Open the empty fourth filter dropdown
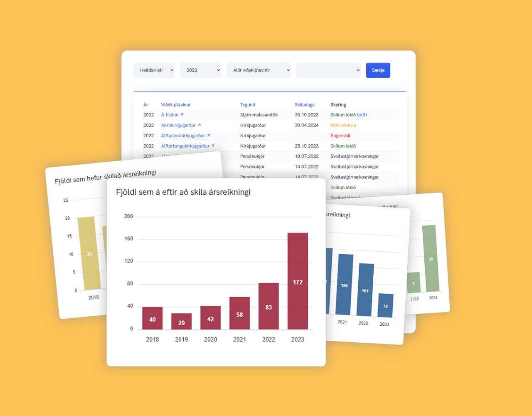Screen dimensions: 532x416 328,70
